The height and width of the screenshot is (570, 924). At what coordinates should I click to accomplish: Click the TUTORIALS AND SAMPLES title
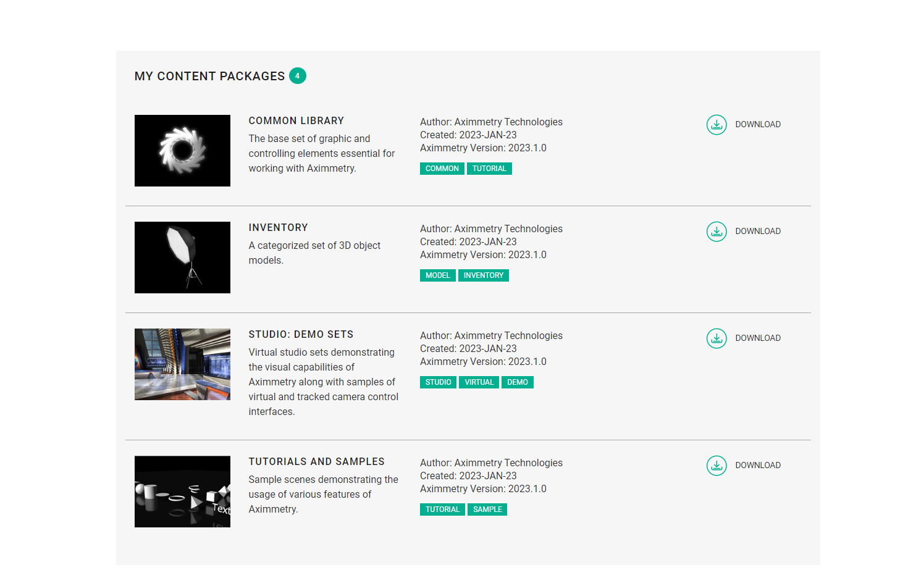[317, 462]
